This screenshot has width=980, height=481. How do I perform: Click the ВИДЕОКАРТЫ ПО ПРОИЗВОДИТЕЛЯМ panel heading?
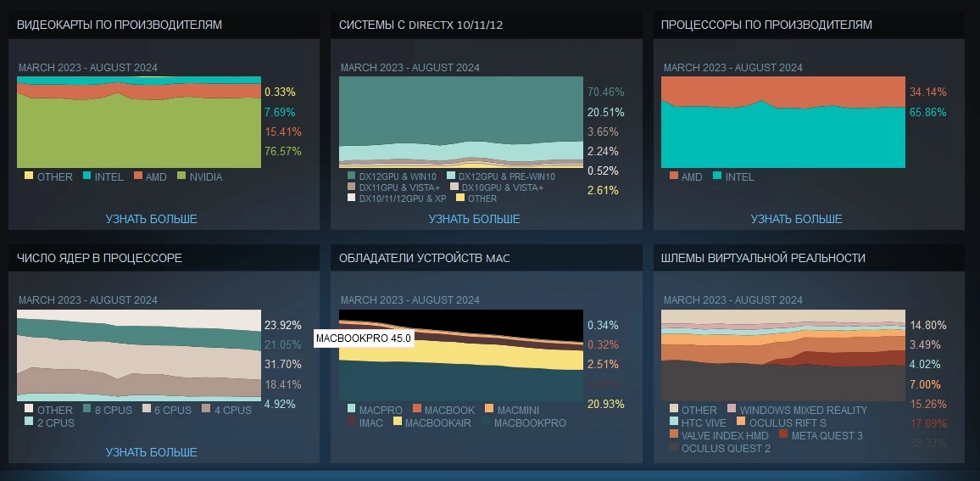coord(120,25)
